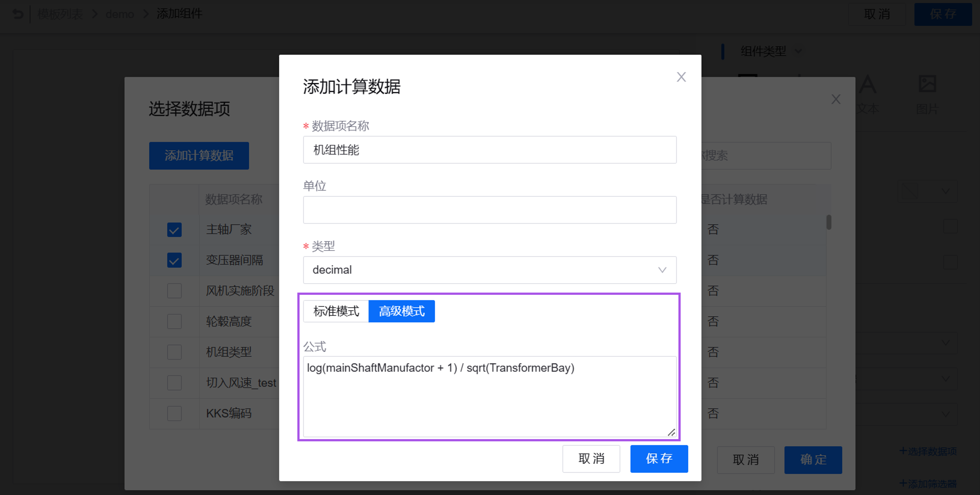Check the KKS编码 checkbox

tap(174, 414)
